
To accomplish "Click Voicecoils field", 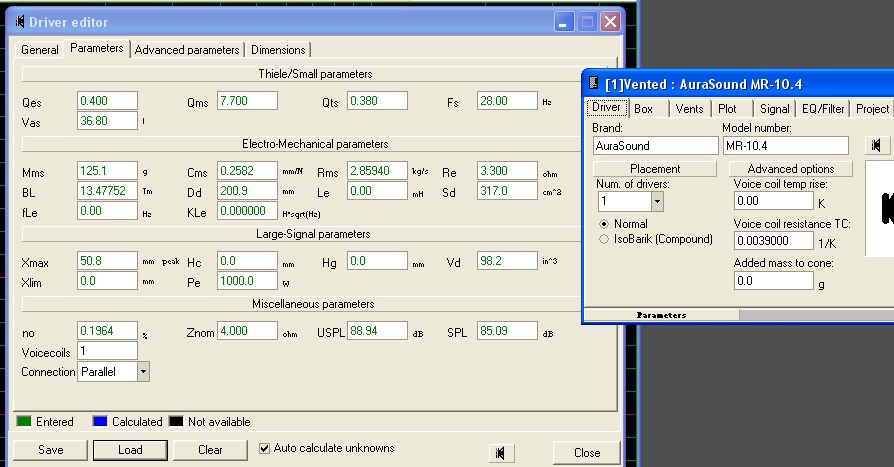I will (x=107, y=351).
